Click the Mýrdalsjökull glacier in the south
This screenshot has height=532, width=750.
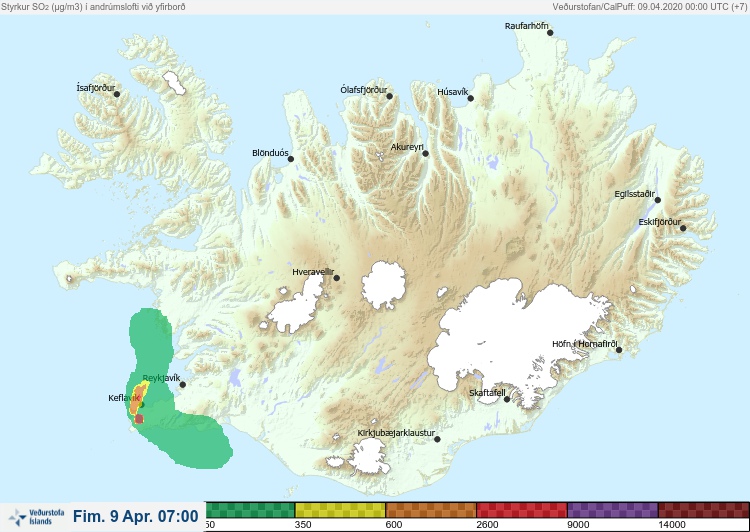pyautogui.click(x=367, y=457)
